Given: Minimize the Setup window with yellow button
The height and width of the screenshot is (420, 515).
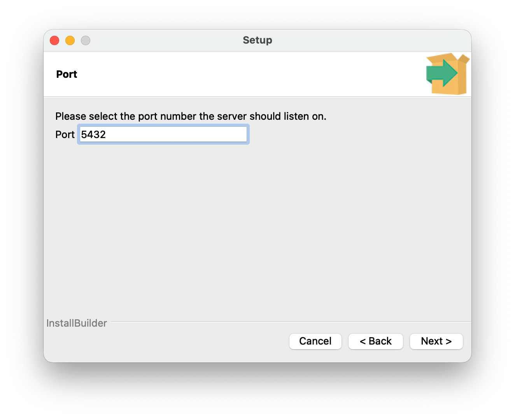Looking at the screenshot, I should [70, 40].
